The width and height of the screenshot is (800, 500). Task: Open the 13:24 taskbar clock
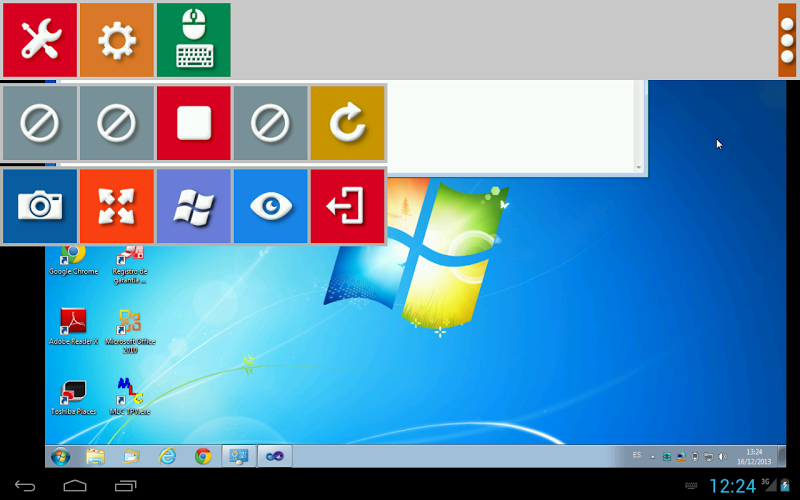(754, 457)
